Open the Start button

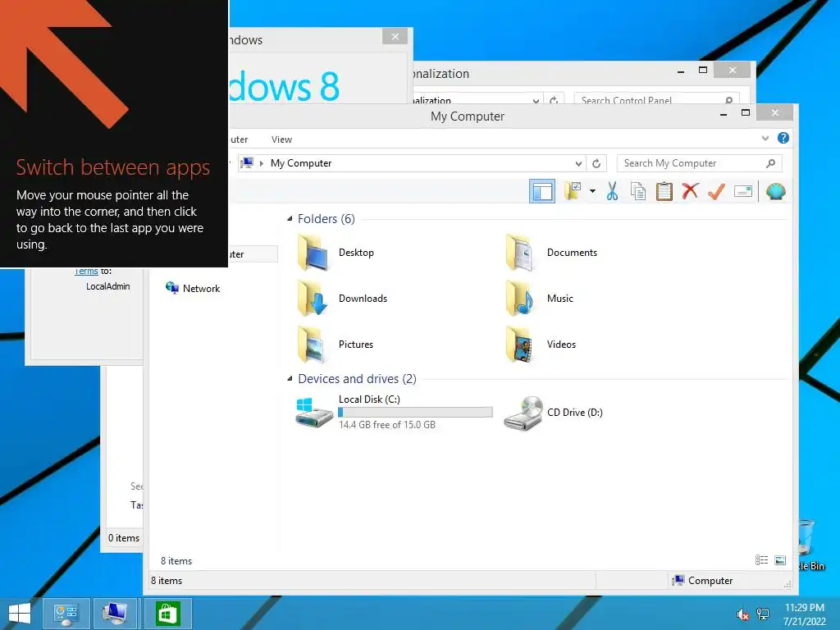20,614
